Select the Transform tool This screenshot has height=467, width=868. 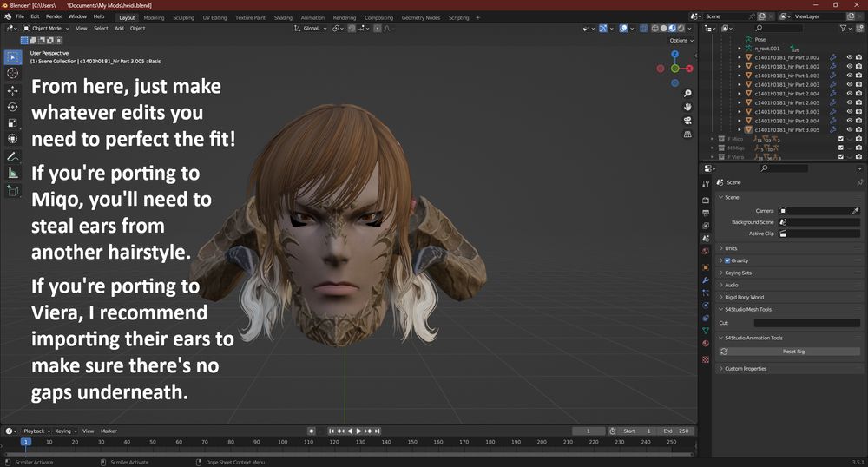[13, 139]
